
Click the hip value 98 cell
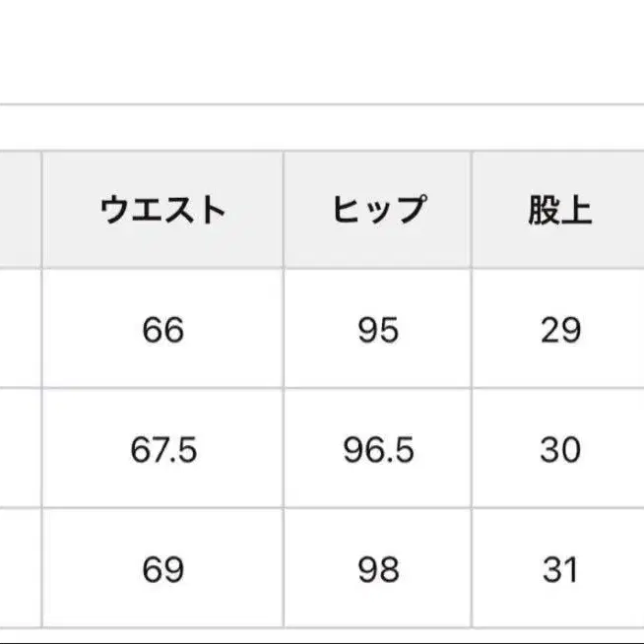(x=378, y=568)
